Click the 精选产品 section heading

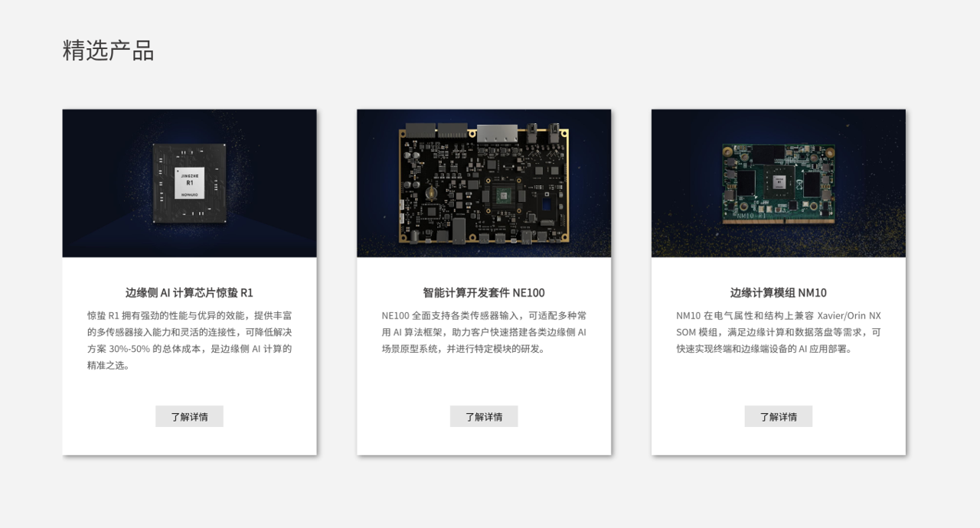tap(108, 51)
